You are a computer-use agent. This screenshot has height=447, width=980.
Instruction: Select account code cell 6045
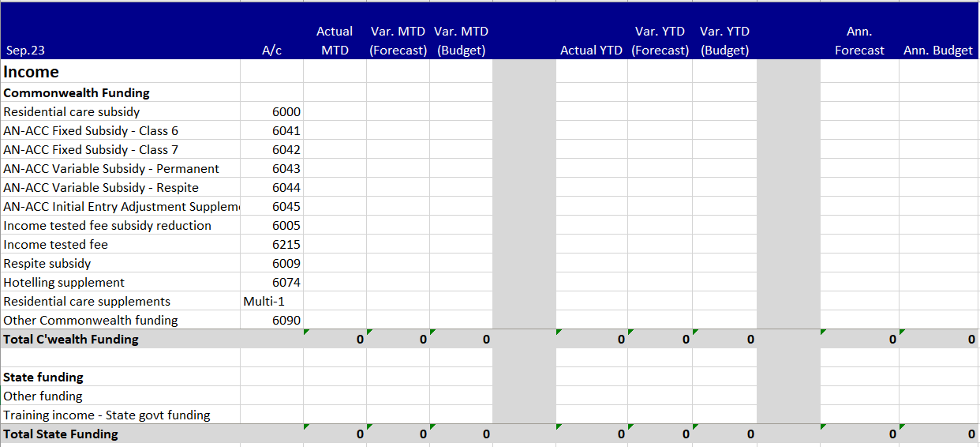[271, 206]
